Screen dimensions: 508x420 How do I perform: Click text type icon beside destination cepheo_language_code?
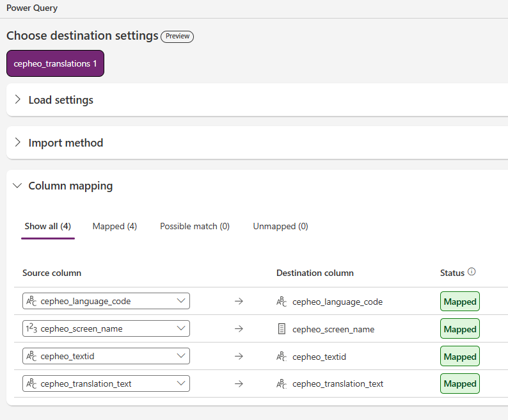click(x=282, y=302)
